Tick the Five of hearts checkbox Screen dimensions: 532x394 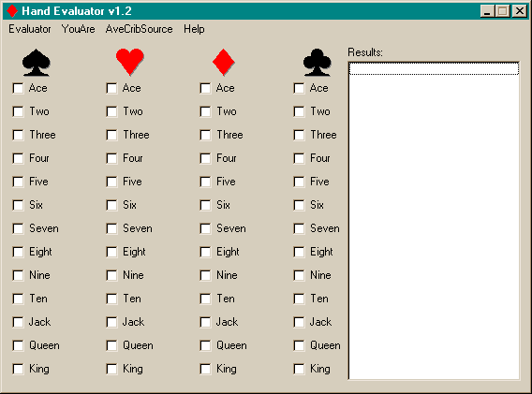[111, 182]
